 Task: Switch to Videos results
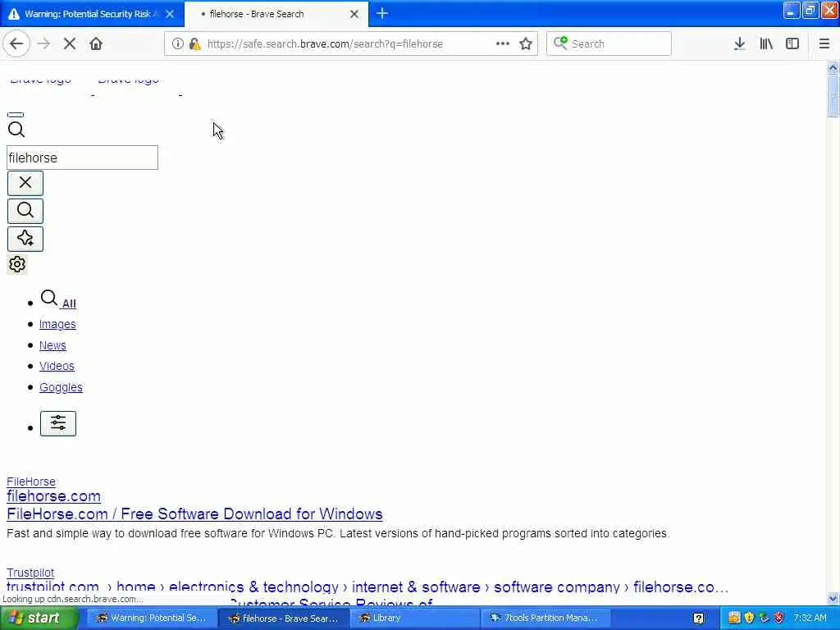(57, 366)
